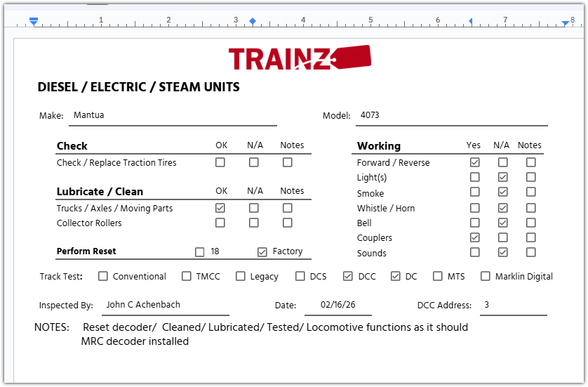The width and height of the screenshot is (588, 387).
Task: Uncheck Yes for Couplers
Action: pyautogui.click(x=475, y=237)
